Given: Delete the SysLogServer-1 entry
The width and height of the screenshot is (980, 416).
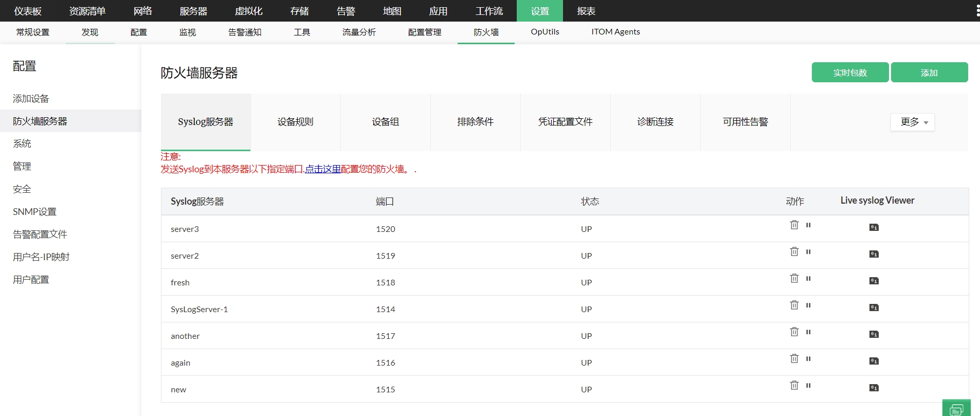Looking at the screenshot, I should point(794,305).
